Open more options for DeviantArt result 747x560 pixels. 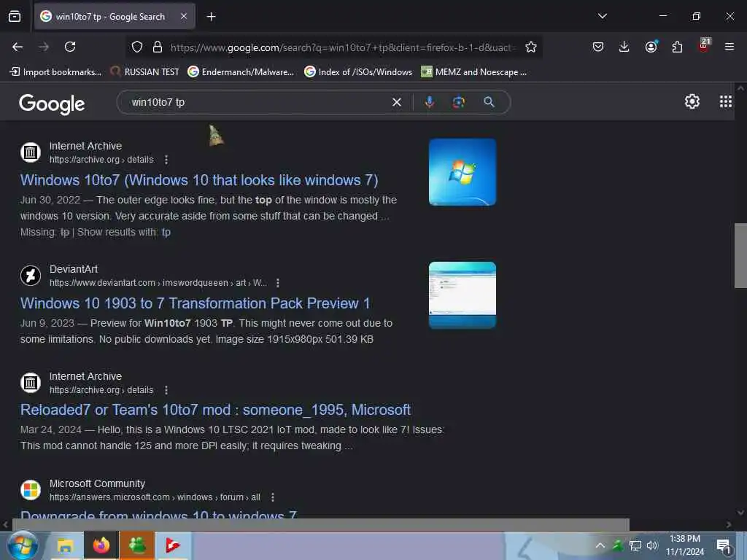click(x=278, y=283)
